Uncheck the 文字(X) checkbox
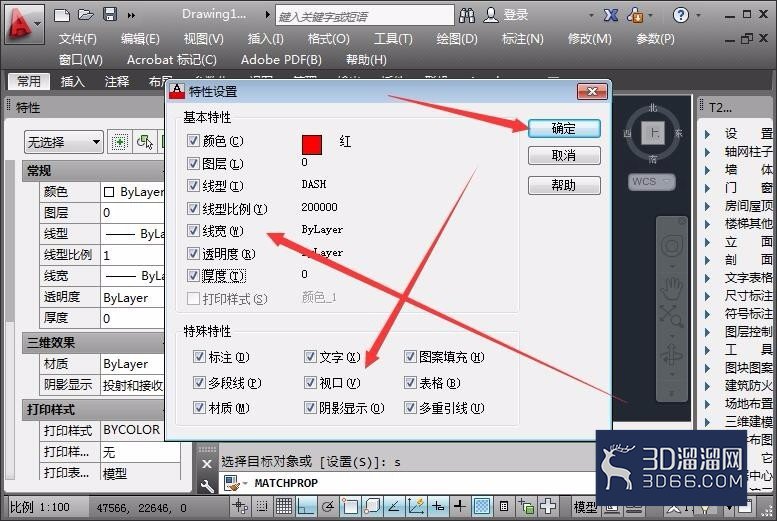This screenshot has width=777, height=521. (310, 357)
